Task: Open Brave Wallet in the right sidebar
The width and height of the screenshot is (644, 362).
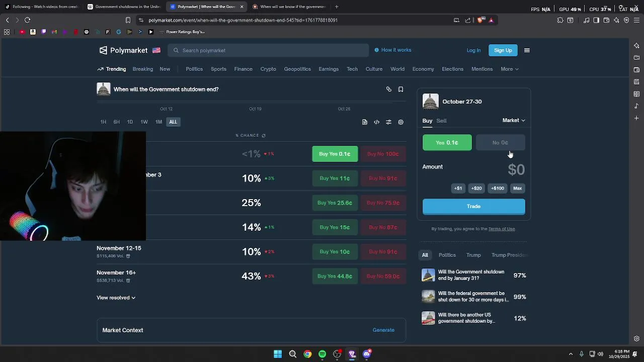Action: [x=636, y=70]
